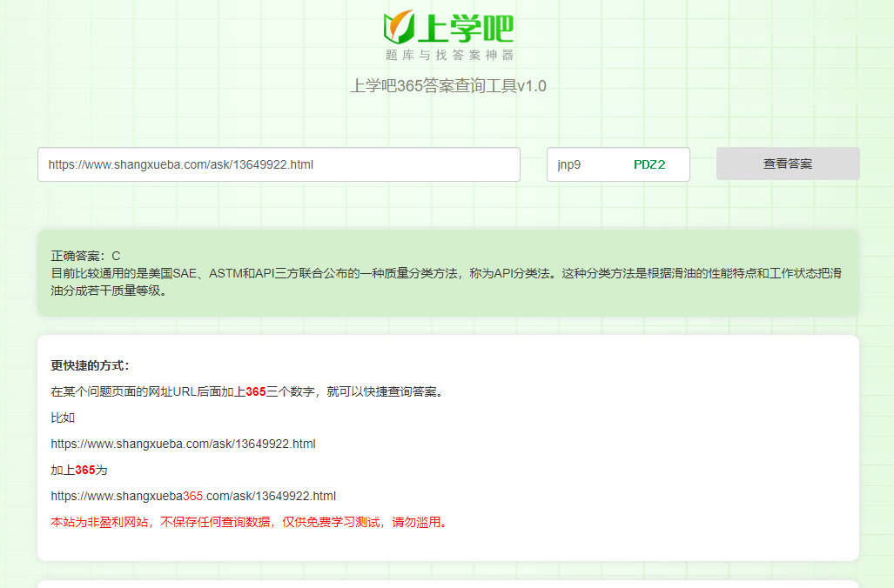The image size is (894, 588).
Task: Click the 上学吧 logo text
Action: pos(466,28)
